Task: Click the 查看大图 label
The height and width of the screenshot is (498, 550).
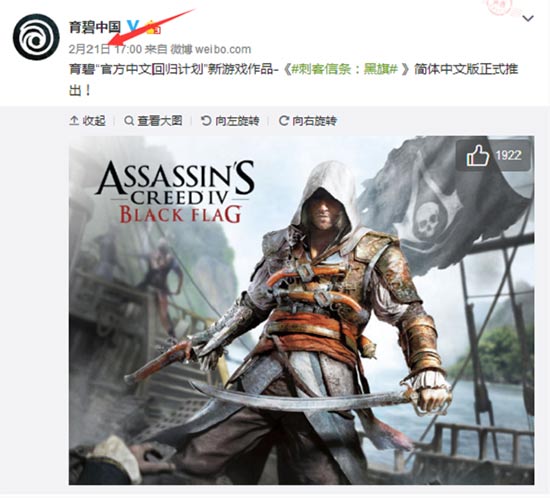Action: [x=160, y=121]
